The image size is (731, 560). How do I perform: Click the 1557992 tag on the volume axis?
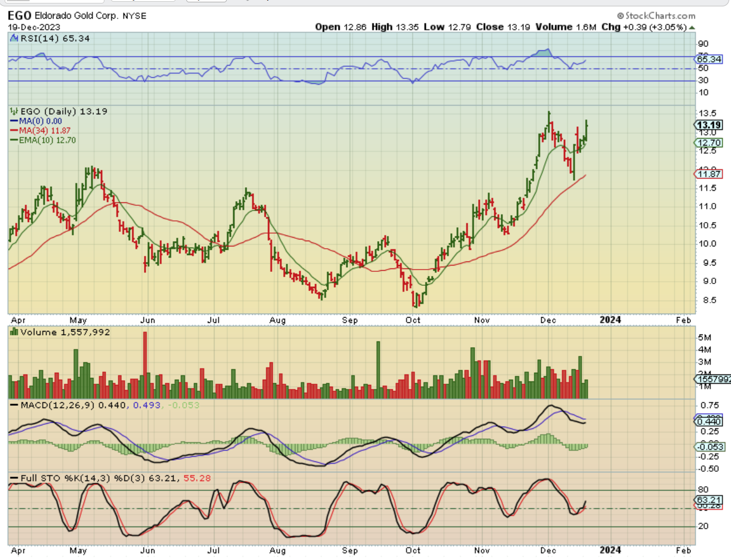714,379
